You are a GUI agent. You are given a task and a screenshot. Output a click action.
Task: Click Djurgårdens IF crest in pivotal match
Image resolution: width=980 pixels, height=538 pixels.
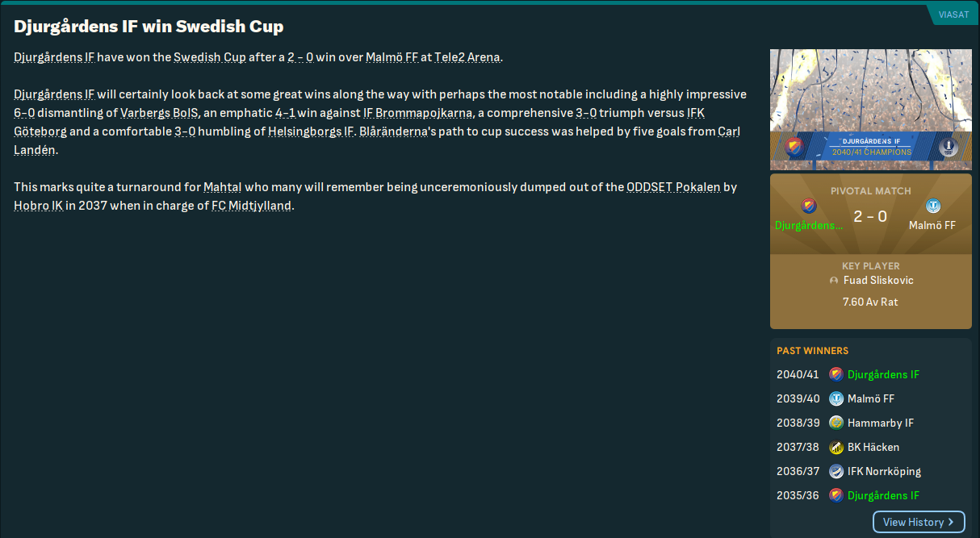[808, 206]
